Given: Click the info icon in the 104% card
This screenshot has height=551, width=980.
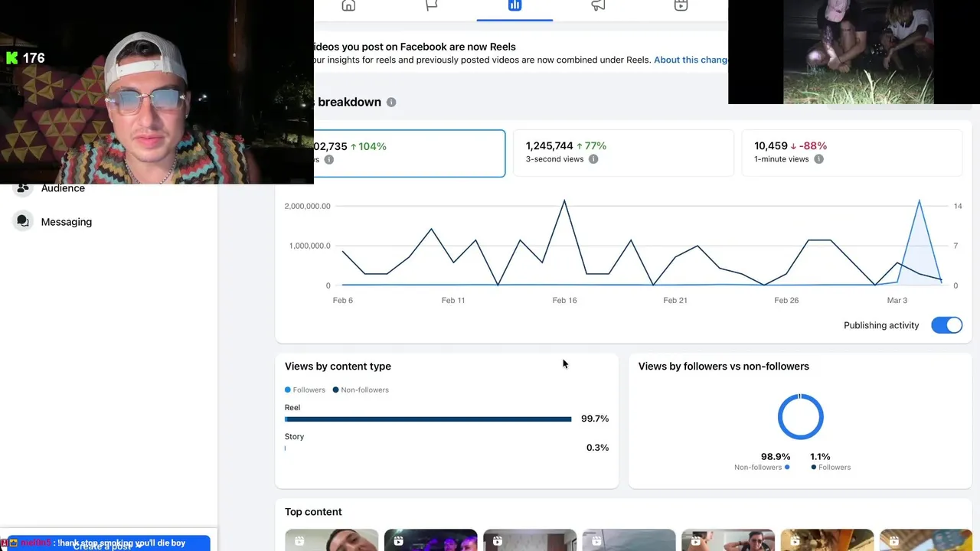Looking at the screenshot, I should (x=329, y=160).
